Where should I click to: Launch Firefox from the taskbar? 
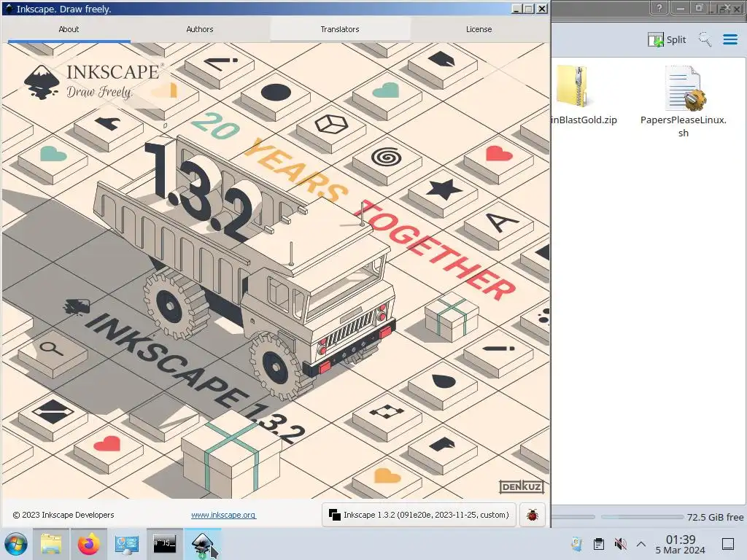point(88,544)
